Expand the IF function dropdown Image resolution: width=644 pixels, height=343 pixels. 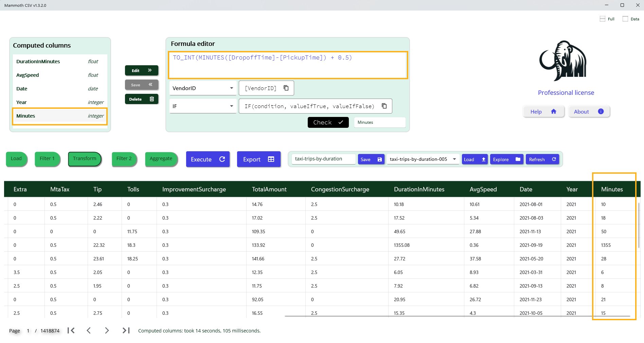203,106
